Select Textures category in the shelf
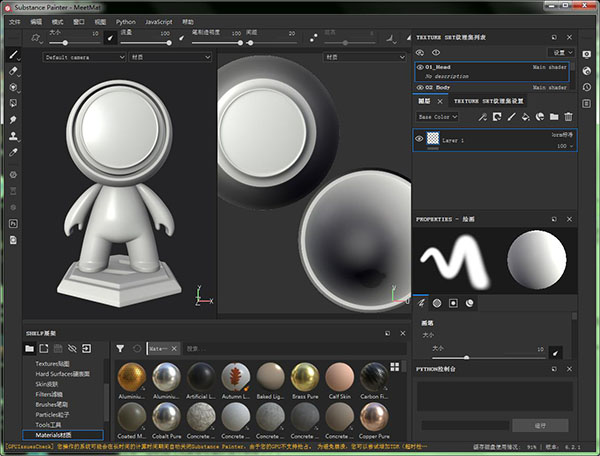The width and height of the screenshot is (600, 456). tap(52, 364)
